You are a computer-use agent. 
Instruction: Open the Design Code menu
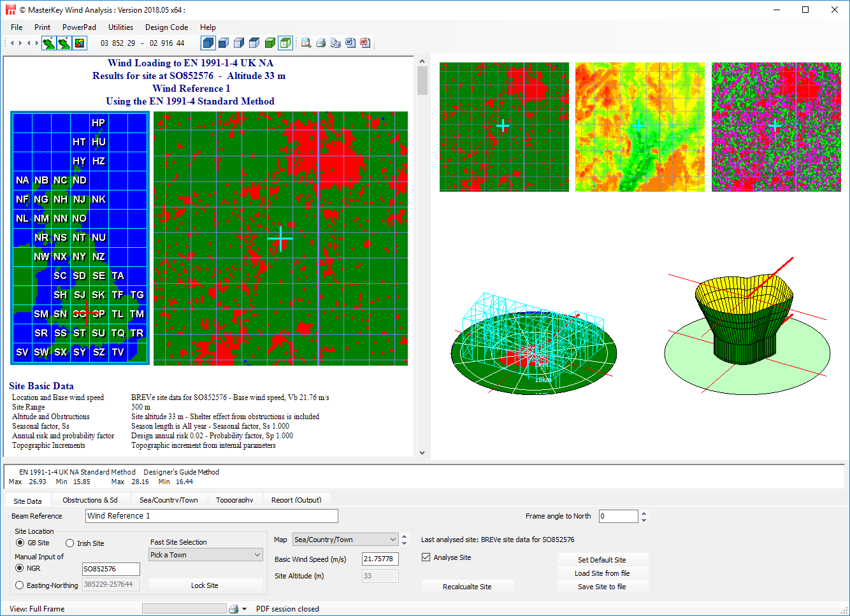pos(166,27)
